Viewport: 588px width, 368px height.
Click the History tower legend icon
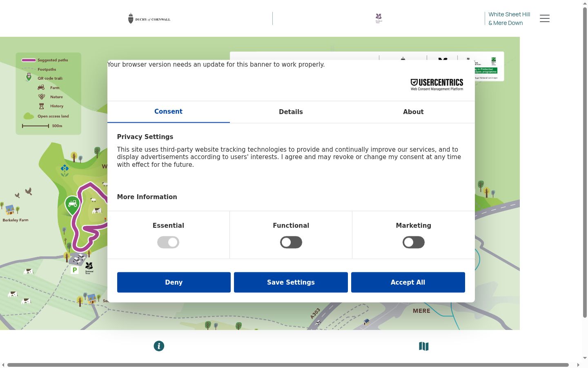pyautogui.click(x=41, y=106)
